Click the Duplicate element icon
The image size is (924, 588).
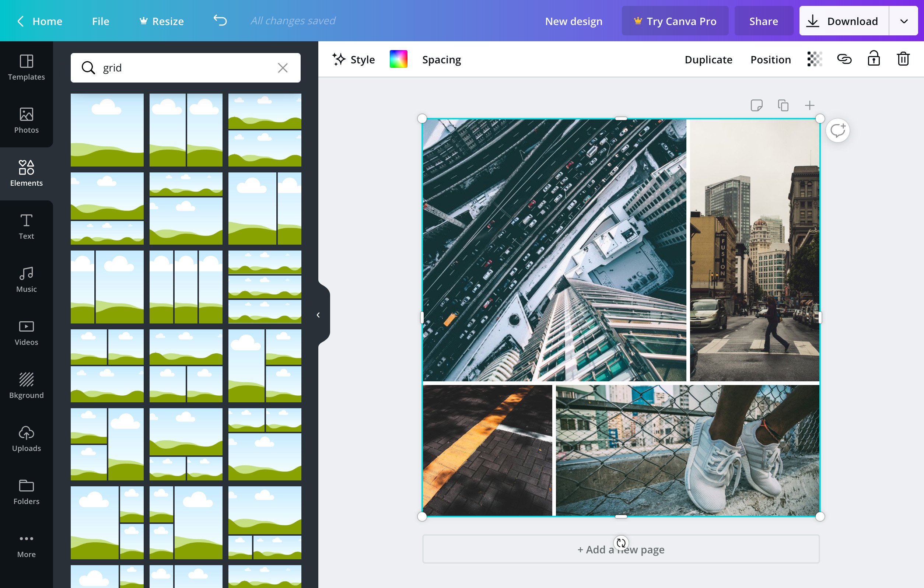tap(783, 105)
